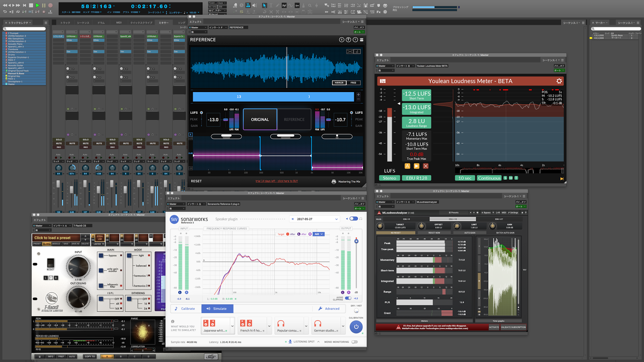644x362 pixels.
Task: Open REFERENCE plugin hamburger menu icon
Action: click(361, 40)
